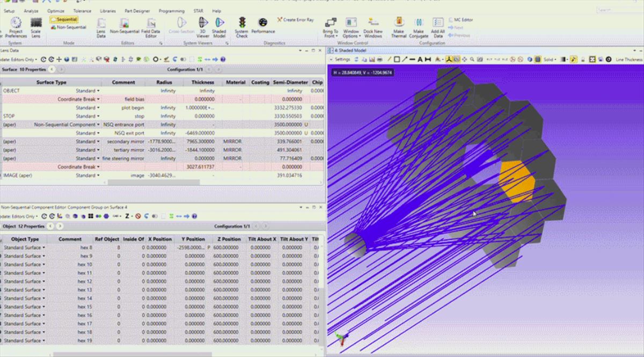Select the text annotation tool in Shaded Model

pos(421,60)
